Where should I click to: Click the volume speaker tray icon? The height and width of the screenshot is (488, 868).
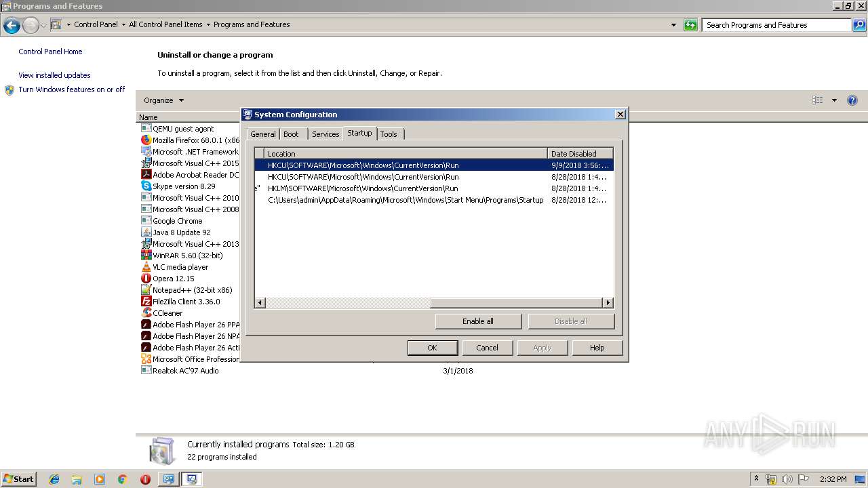coord(787,479)
